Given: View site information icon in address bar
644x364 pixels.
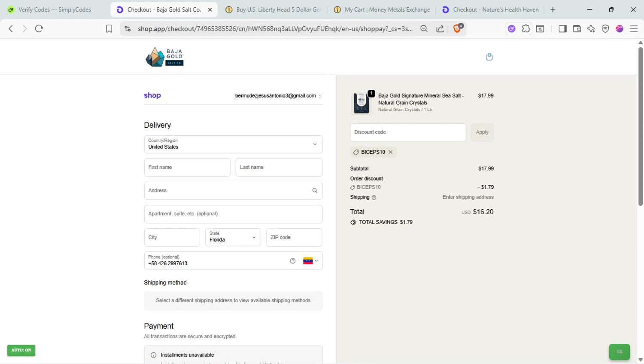Looking at the screenshot, I should (128, 29).
